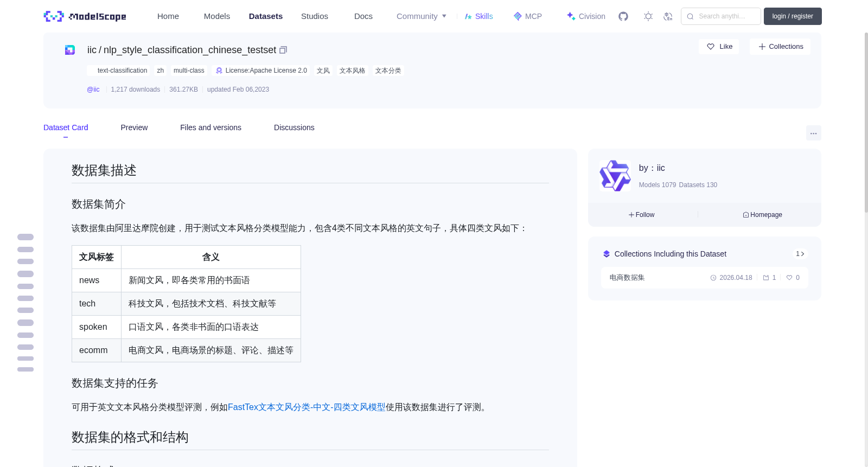Click the 'updated Feb 06,2023' text
This screenshot has width=868, height=467.
(x=238, y=89)
